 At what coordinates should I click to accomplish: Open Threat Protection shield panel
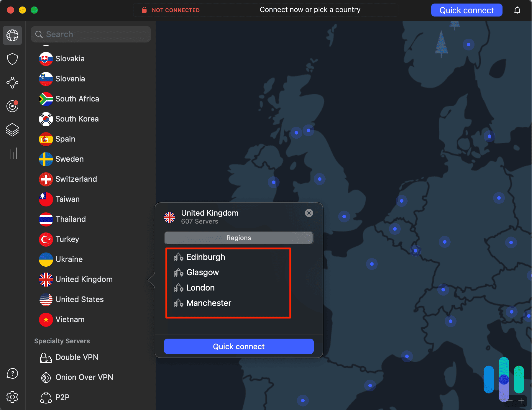coord(12,59)
